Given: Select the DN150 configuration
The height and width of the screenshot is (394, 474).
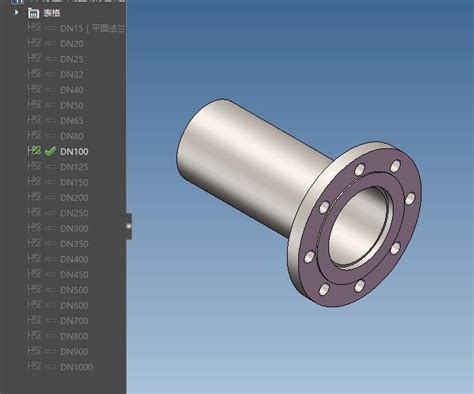Looking at the screenshot, I should coord(74,182).
